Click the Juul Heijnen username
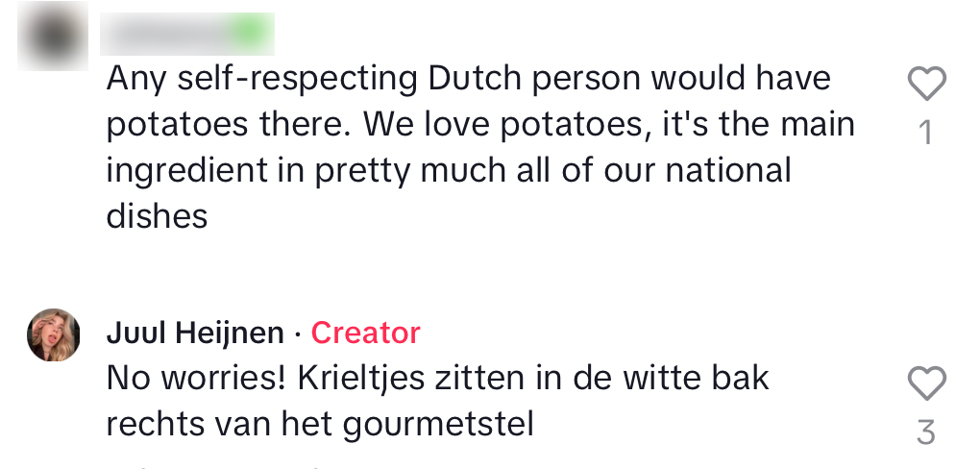Viewport: 980px width, 469px height. coord(195,333)
